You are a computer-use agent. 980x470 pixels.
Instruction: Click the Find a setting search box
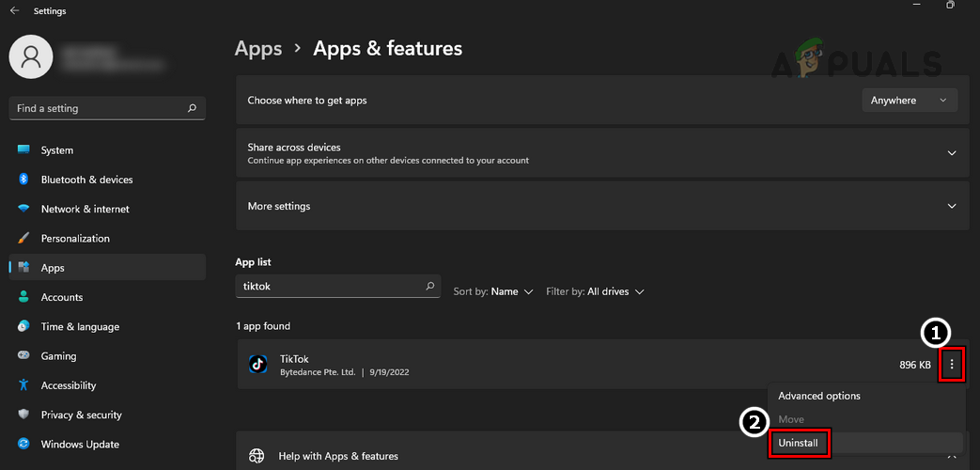tap(99, 108)
